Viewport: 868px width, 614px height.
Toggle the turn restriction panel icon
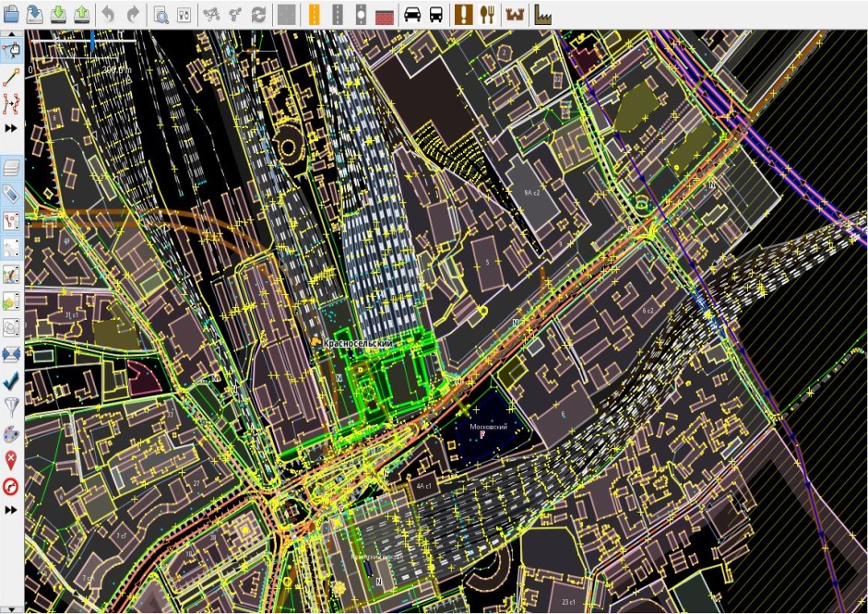pos(11,487)
